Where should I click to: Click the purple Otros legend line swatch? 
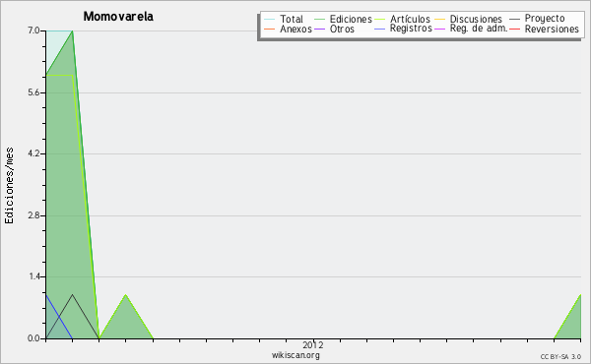[x=319, y=29]
